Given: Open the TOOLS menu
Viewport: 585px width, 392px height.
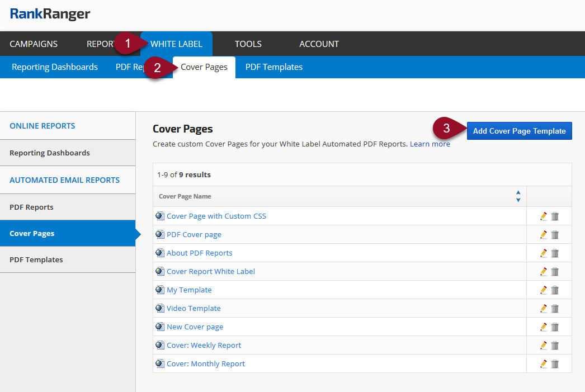Looking at the screenshot, I should 248,44.
